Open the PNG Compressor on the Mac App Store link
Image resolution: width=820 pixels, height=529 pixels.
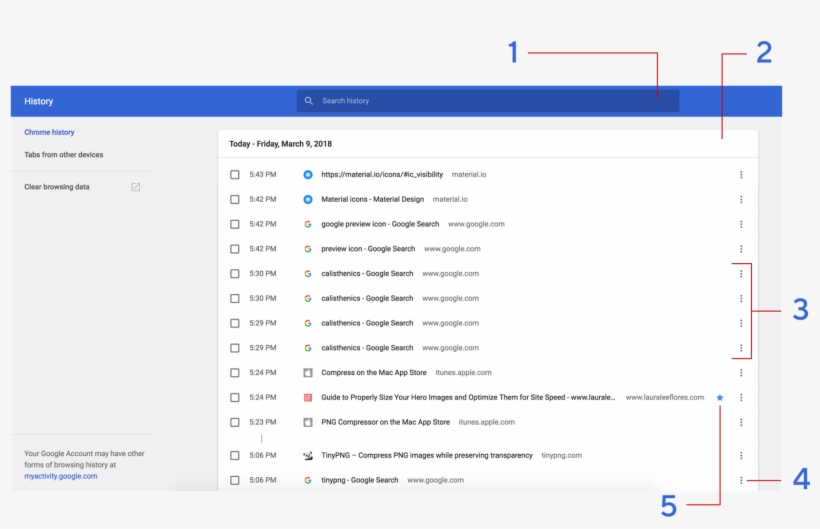coord(385,422)
